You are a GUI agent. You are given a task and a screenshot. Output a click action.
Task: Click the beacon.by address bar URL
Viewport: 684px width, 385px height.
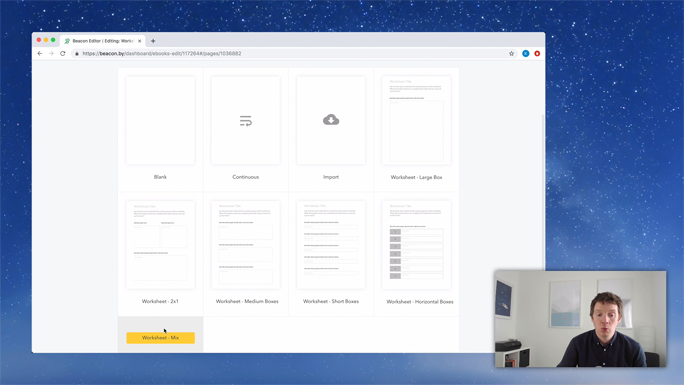click(162, 54)
